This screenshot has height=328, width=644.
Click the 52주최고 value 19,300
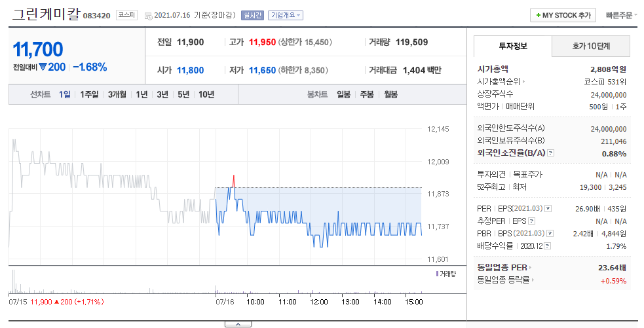[591, 187]
